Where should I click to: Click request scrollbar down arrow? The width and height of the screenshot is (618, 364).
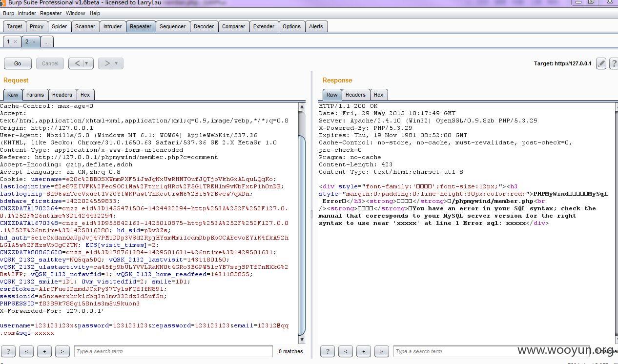pyautogui.click(x=302, y=340)
